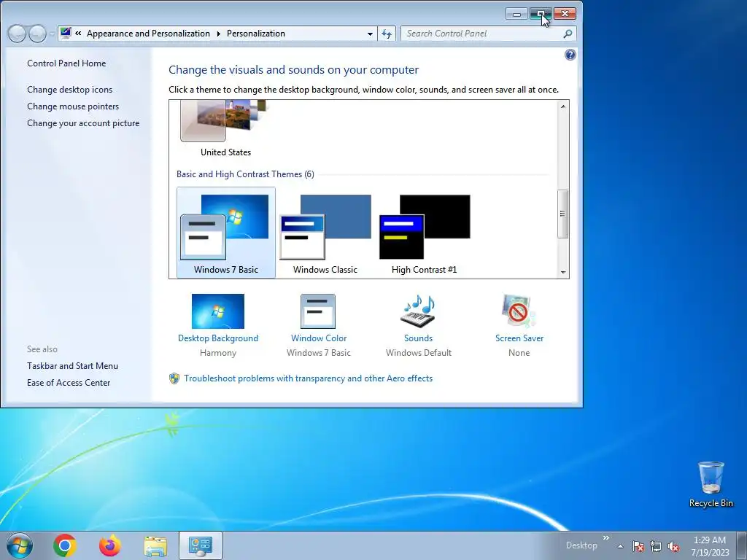747x560 pixels.
Task: Click the theme list scroll up arrow
Action: coord(563,106)
